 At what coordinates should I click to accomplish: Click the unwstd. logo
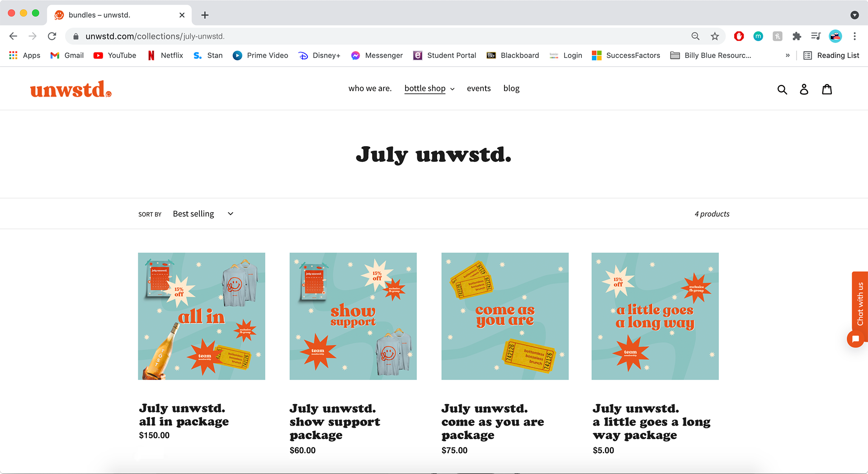point(71,89)
